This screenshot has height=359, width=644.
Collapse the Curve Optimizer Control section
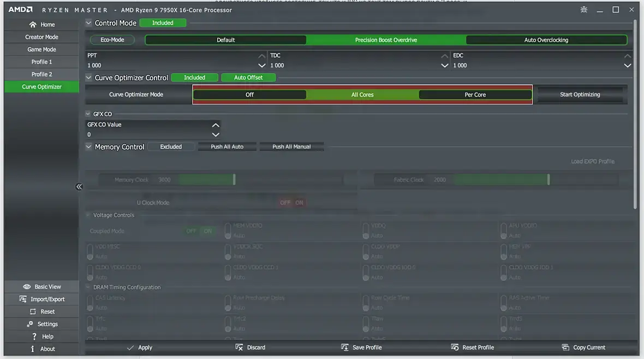pos(88,77)
